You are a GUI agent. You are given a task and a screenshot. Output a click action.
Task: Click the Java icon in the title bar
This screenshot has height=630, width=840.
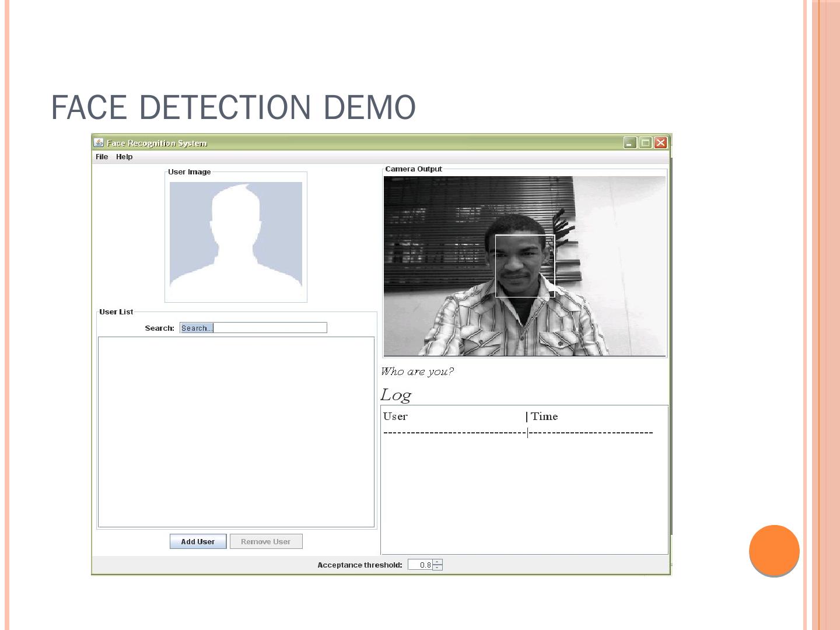click(99, 143)
